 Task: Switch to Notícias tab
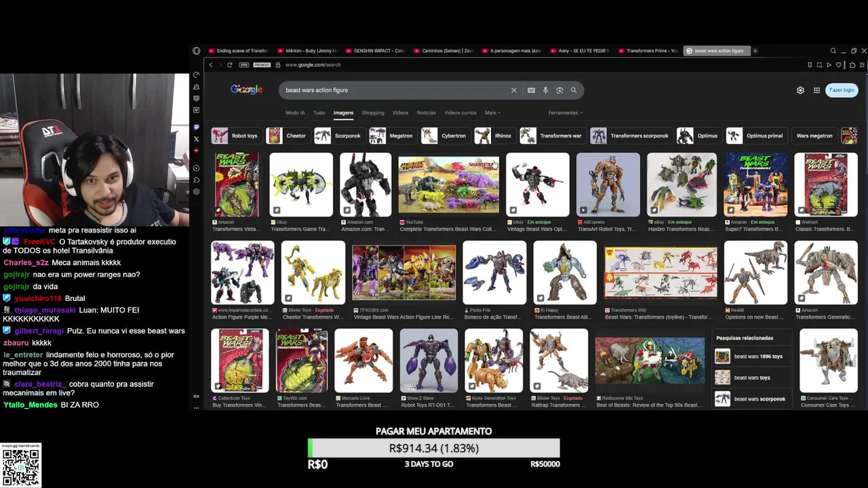point(427,113)
